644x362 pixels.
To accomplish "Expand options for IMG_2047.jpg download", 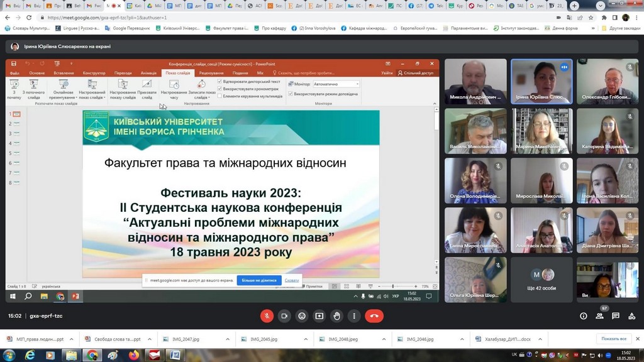I will [x=229, y=339].
